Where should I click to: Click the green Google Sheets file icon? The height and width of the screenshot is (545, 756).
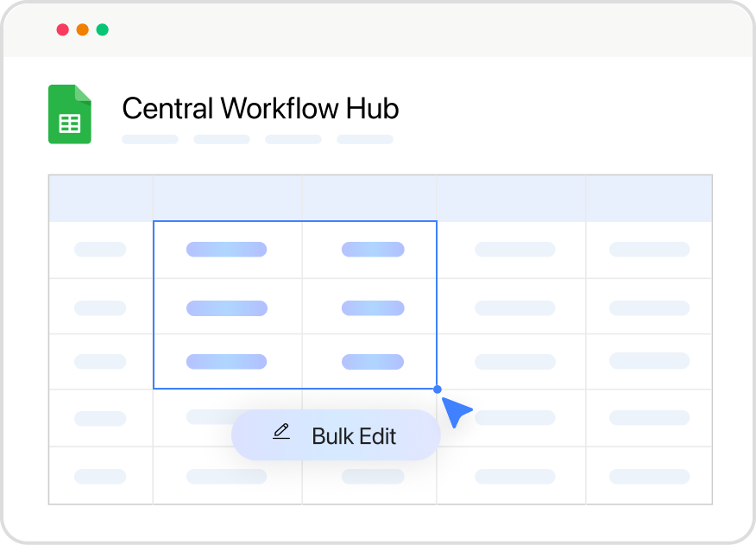pos(69,114)
